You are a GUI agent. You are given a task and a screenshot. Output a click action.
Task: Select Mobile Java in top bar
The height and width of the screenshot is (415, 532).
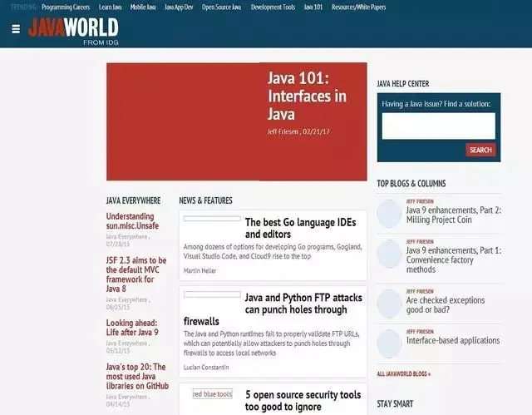pos(143,7)
